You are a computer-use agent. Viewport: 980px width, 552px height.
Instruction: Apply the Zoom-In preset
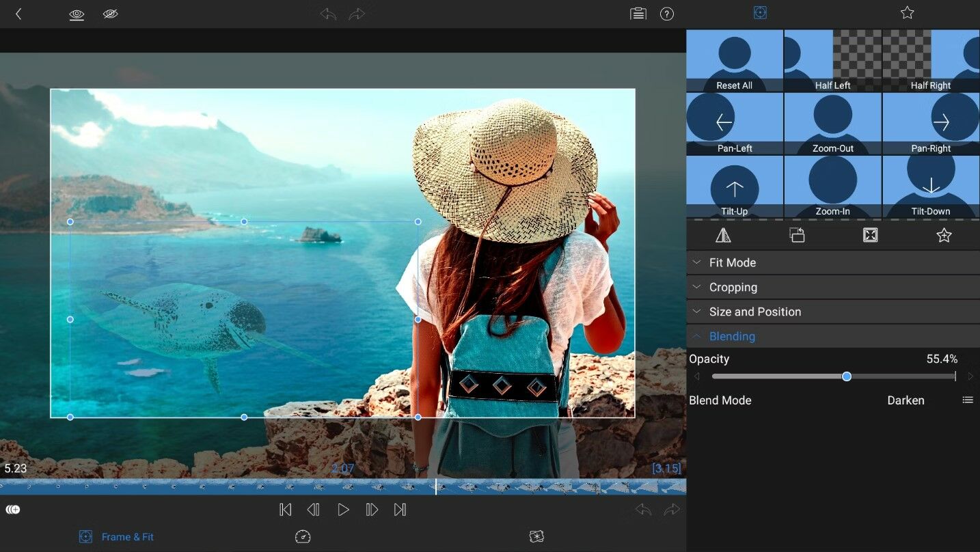coord(832,187)
